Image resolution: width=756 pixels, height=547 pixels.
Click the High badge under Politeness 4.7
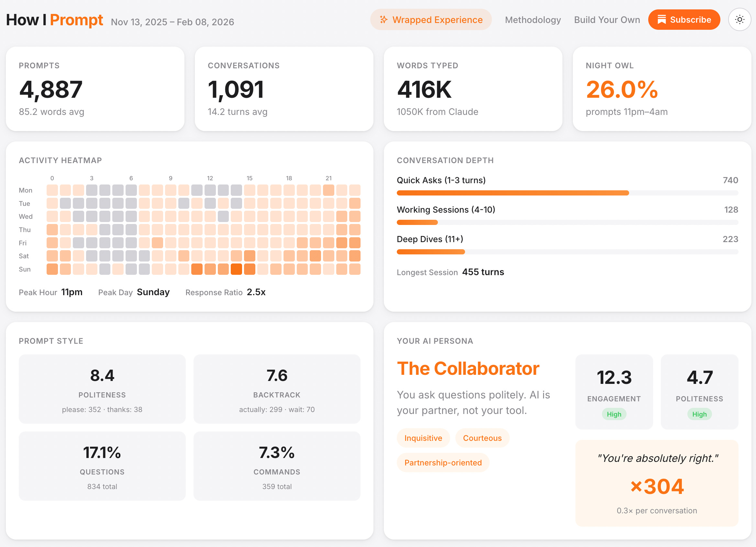(699, 414)
